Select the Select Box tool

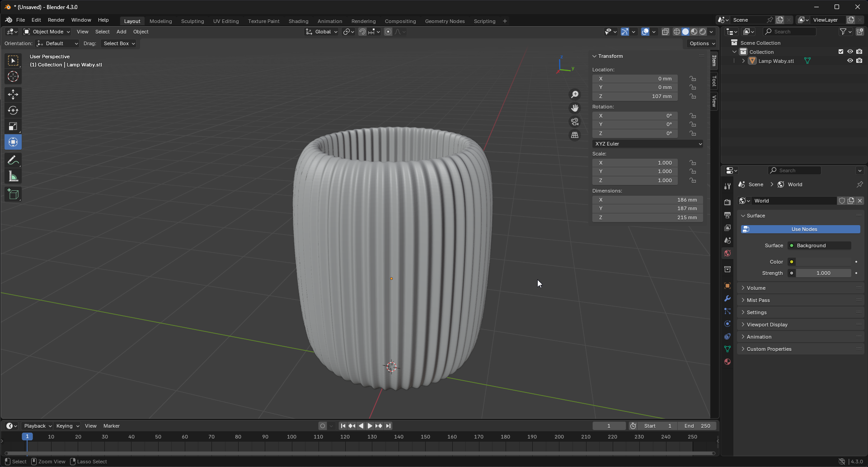(13, 61)
